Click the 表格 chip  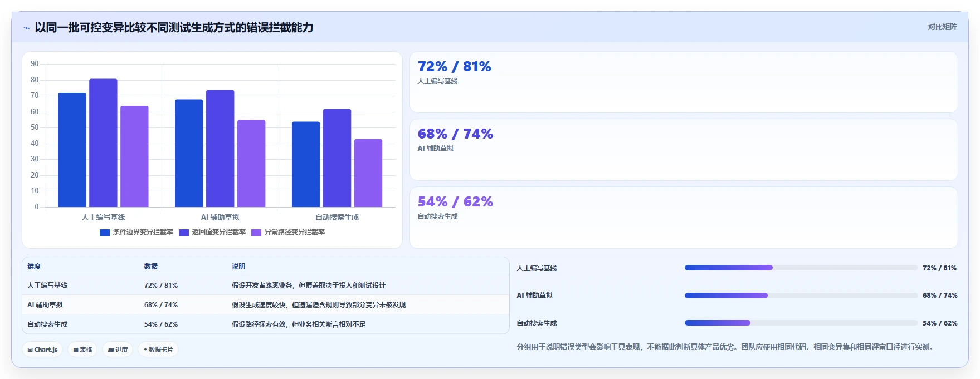coord(82,350)
